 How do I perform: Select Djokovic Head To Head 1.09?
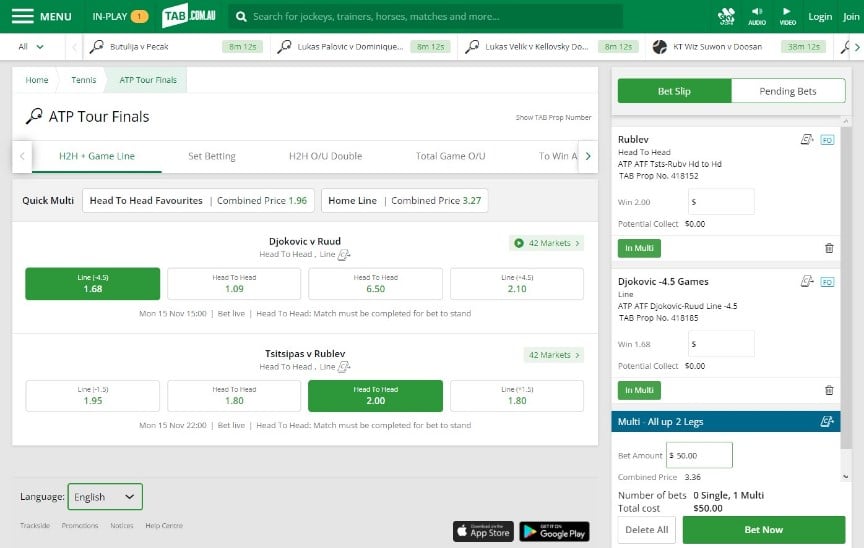coord(234,284)
